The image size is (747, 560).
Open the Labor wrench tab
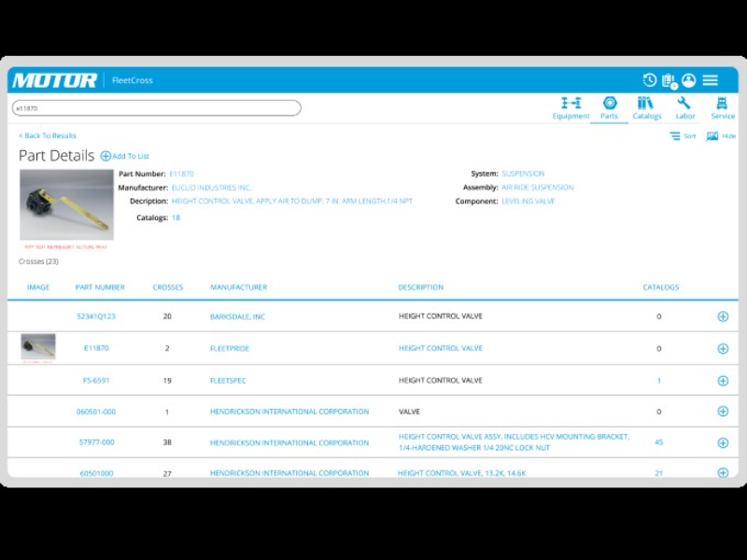coord(684,108)
